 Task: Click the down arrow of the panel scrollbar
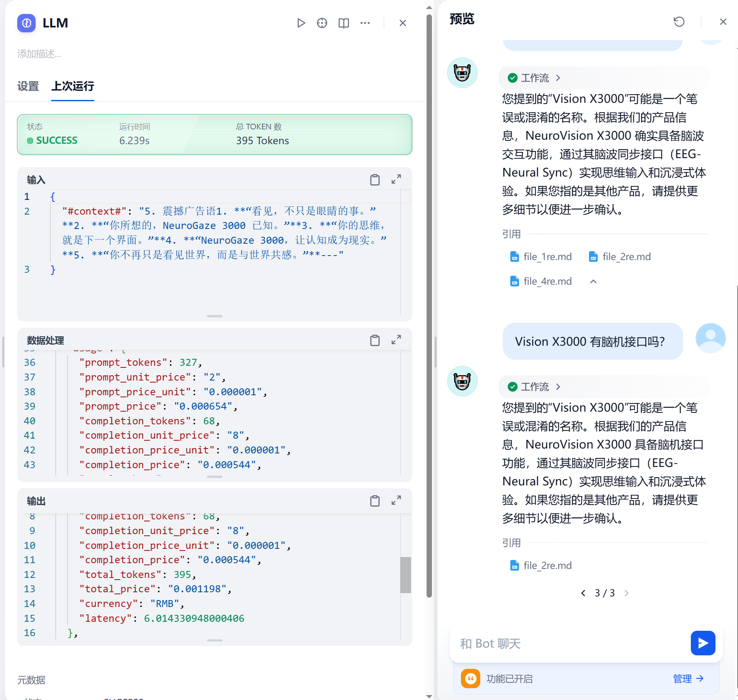click(429, 696)
